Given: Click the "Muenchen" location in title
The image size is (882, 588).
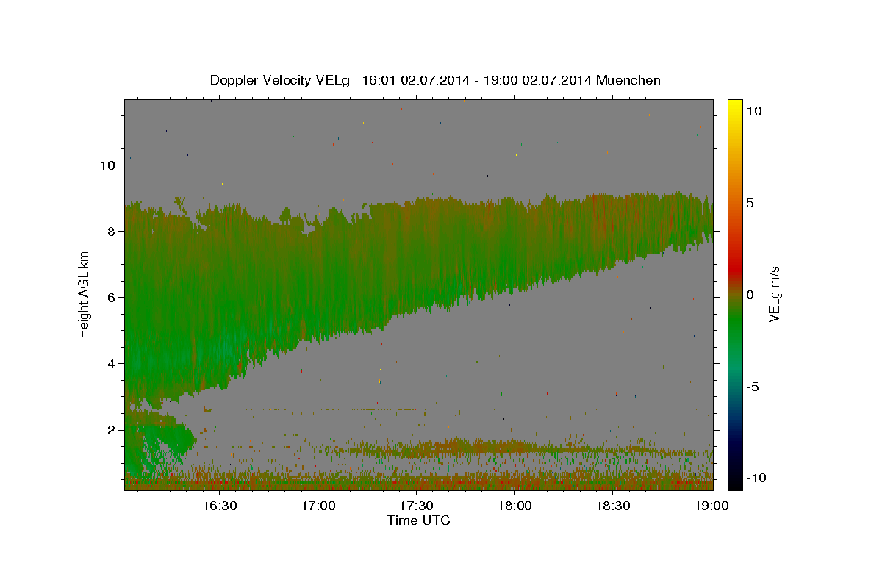Looking at the screenshot, I should tap(629, 80).
